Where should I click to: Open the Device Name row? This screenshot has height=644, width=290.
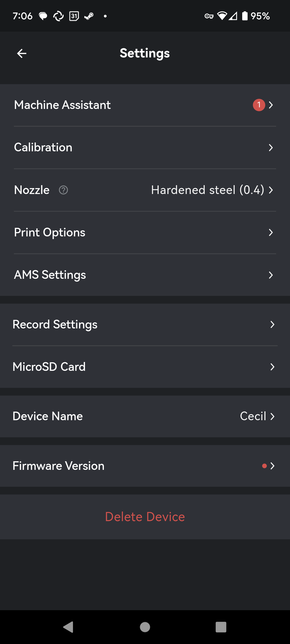tap(48, 416)
